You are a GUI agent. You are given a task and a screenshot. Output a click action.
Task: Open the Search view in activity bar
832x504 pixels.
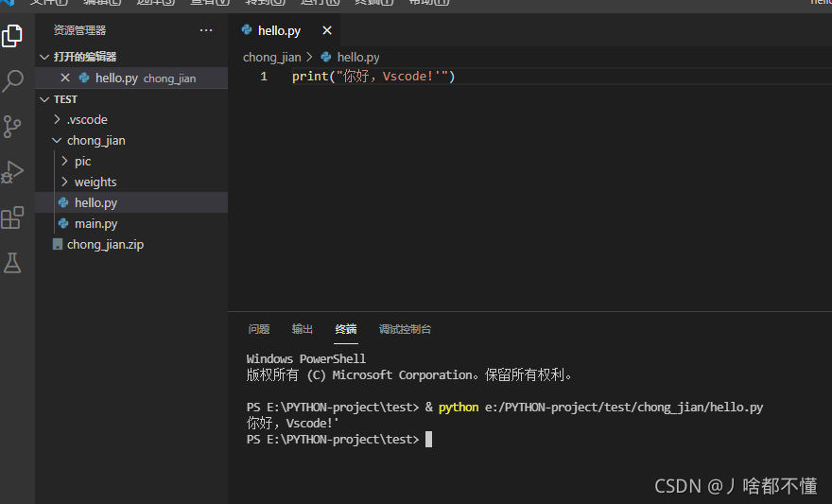click(12, 81)
